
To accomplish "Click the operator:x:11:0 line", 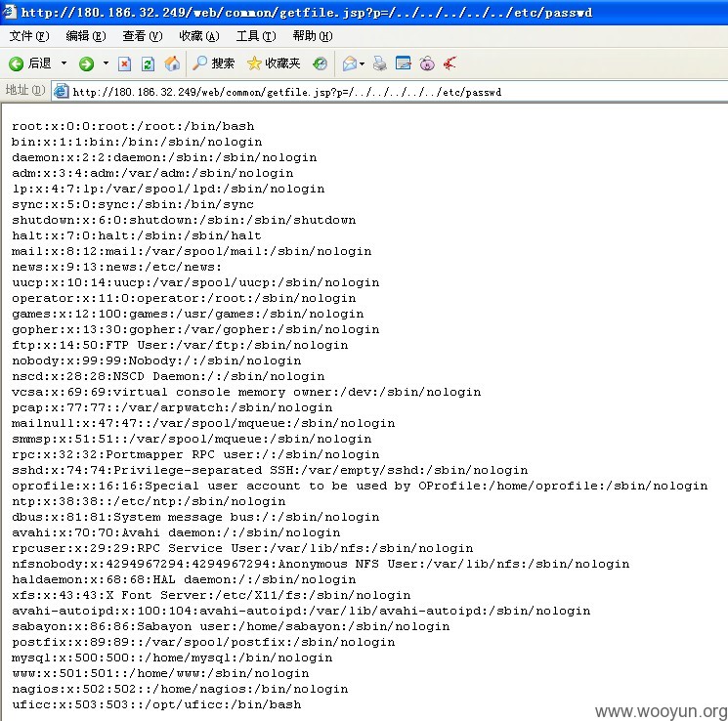I will coord(184,298).
